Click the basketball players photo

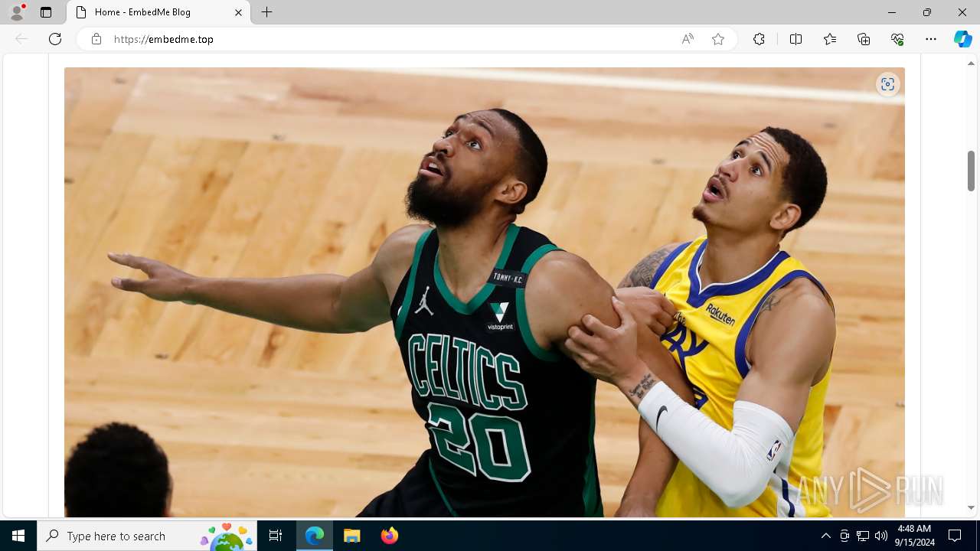click(484, 292)
